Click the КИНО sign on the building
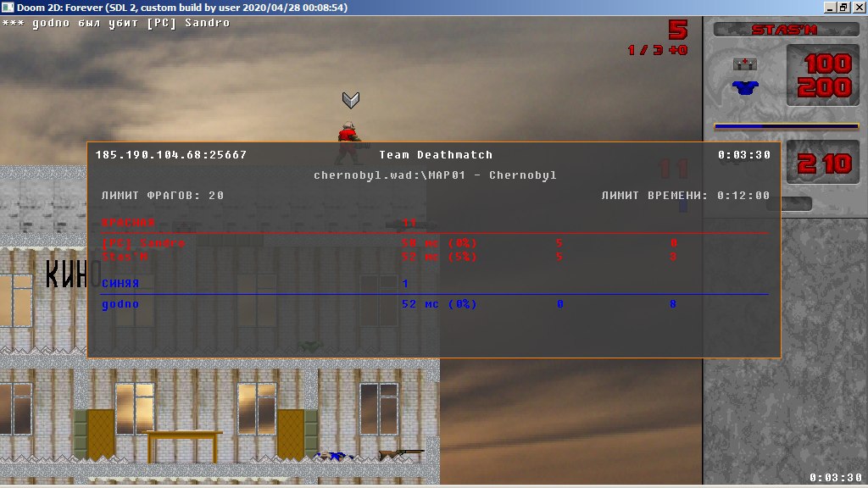868x488 pixels. (73, 274)
